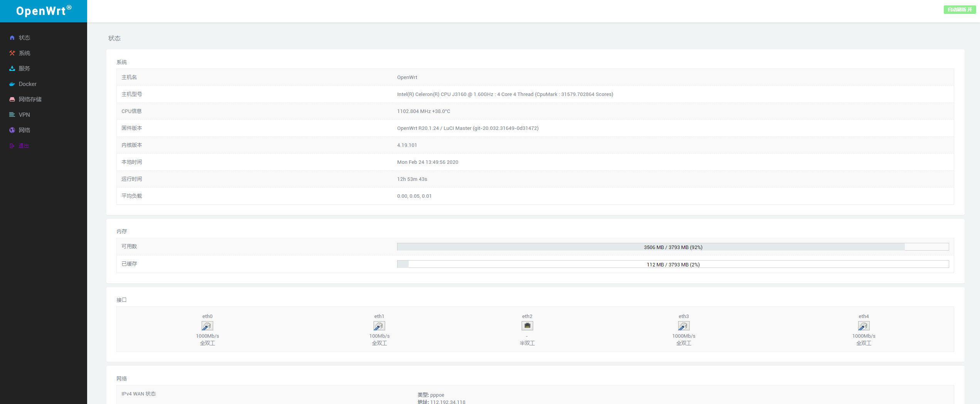Click the OpenWrt logo header
This screenshot has width=980, height=404.
coord(44,11)
